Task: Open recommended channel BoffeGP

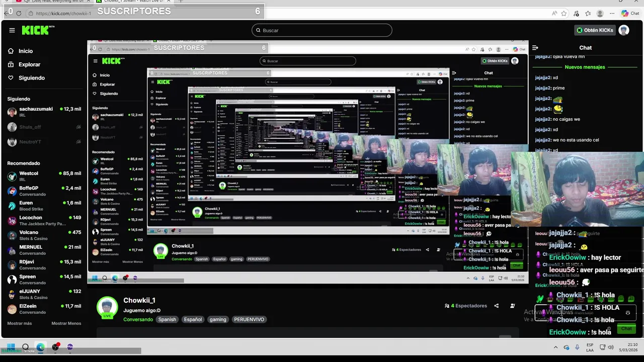Action: pyautogui.click(x=44, y=191)
